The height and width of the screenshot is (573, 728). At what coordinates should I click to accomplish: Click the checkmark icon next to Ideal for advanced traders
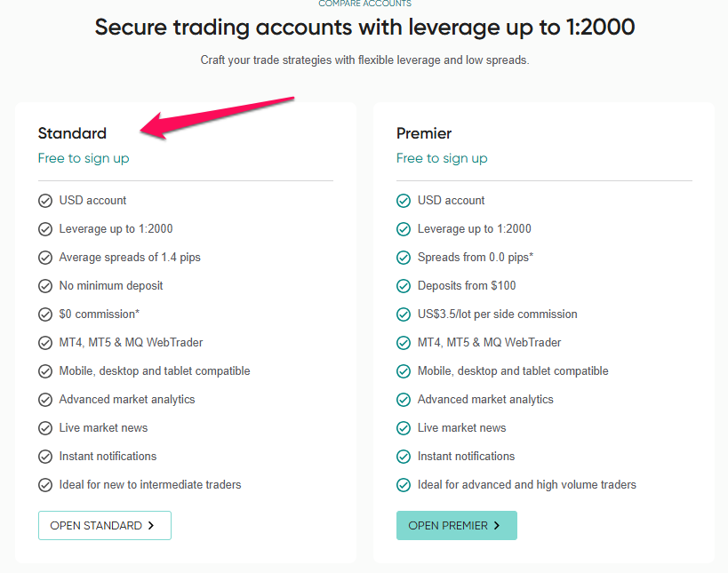click(x=404, y=485)
